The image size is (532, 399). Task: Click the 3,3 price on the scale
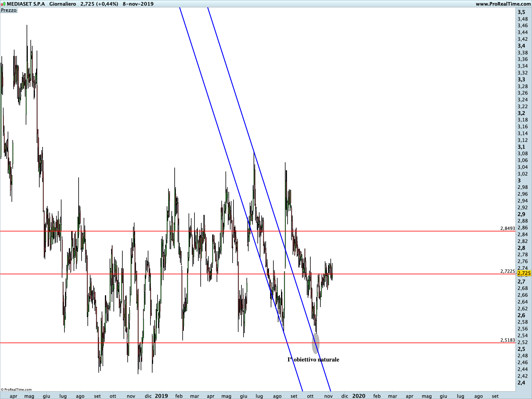[x=521, y=80]
